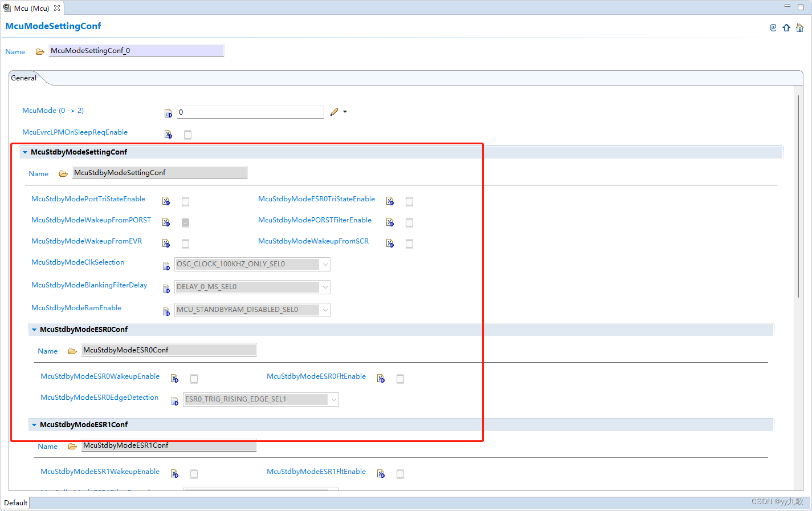Click the McuStdbyModeRamEnable label link
Screen dimensions: 812x511
[x=76, y=308]
